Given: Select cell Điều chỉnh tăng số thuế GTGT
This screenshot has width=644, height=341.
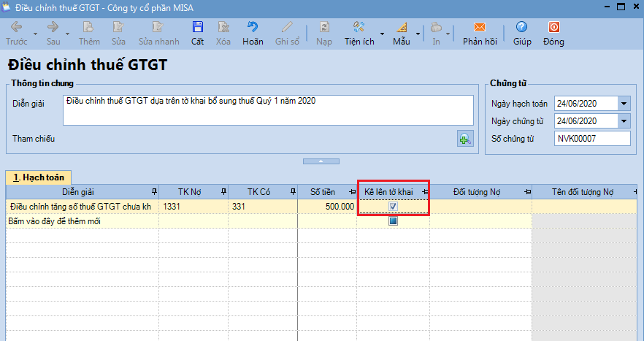Looking at the screenshot, I should tap(82, 206).
